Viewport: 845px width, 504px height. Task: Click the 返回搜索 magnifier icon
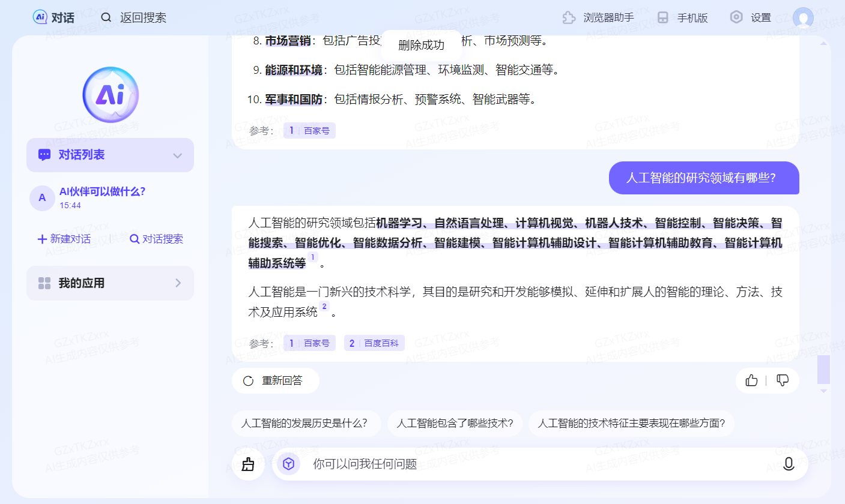click(106, 17)
